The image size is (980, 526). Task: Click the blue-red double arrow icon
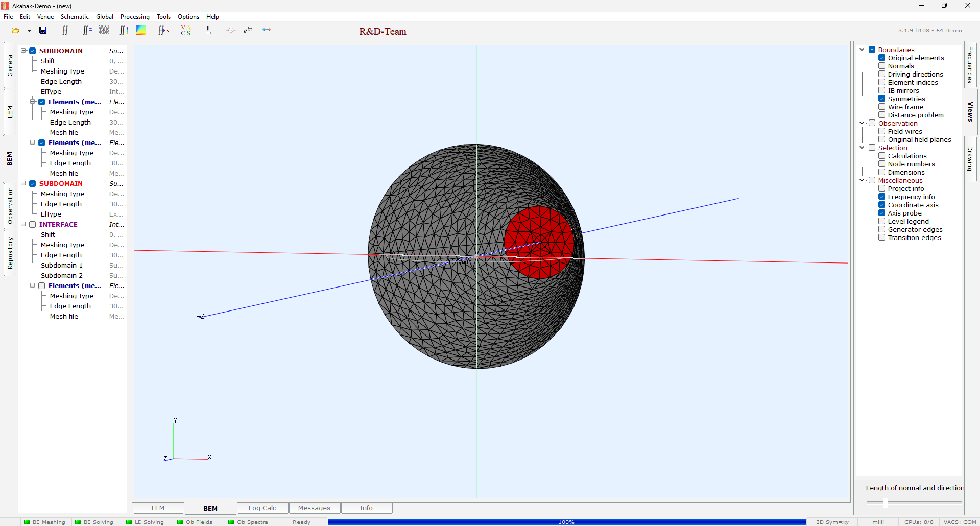267,30
